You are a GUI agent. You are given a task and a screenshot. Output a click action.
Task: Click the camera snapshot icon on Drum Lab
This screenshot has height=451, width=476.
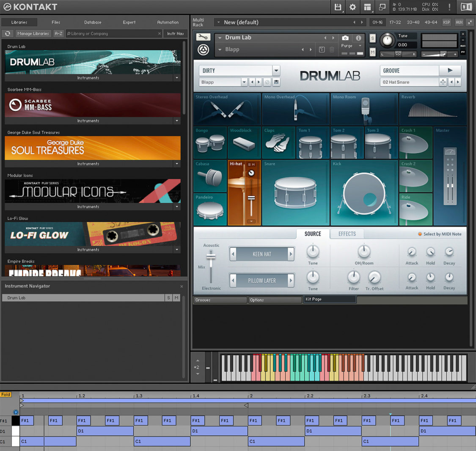(x=345, y=38)
